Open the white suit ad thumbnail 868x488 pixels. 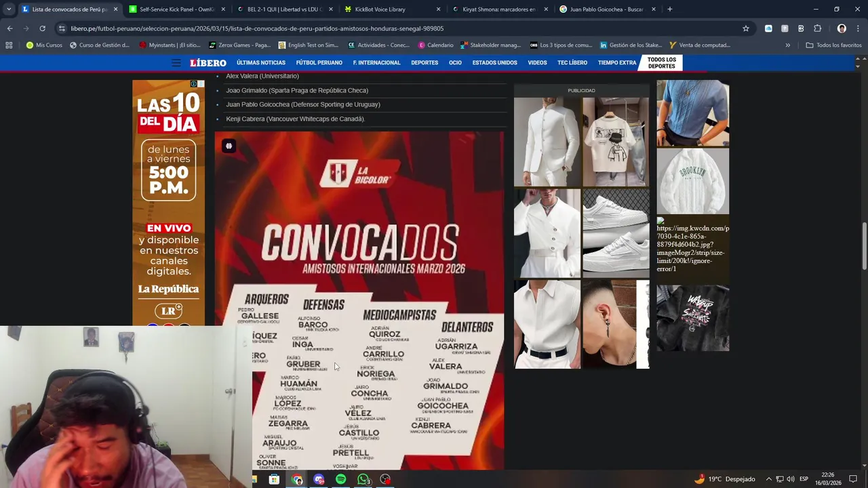point(547,142)
